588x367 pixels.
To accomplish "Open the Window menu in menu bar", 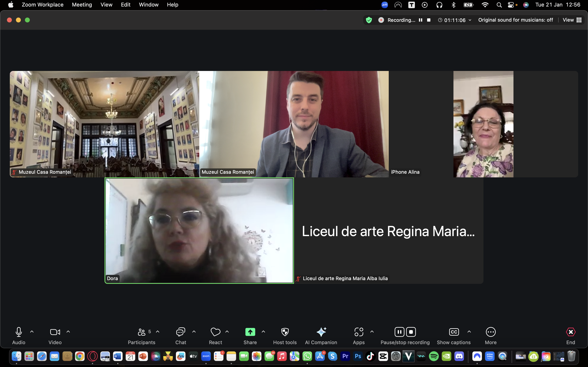I will (x=148, y=5).
